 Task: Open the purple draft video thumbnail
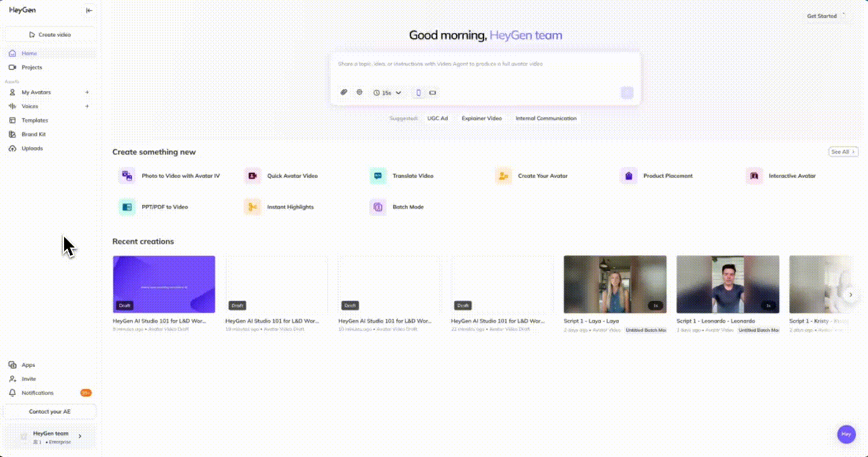164,284
